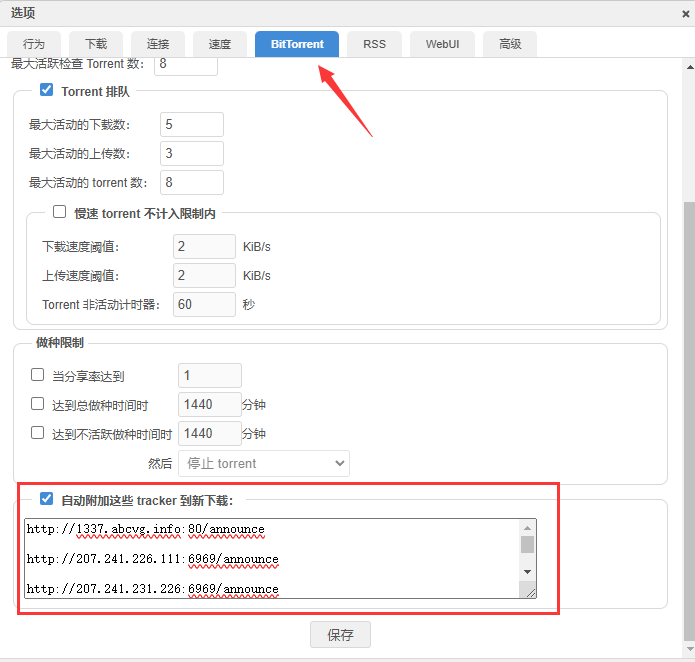695x662 pixels.
Task: Focus the 最大活动的上传数 field
Action: tap(191, 153)
